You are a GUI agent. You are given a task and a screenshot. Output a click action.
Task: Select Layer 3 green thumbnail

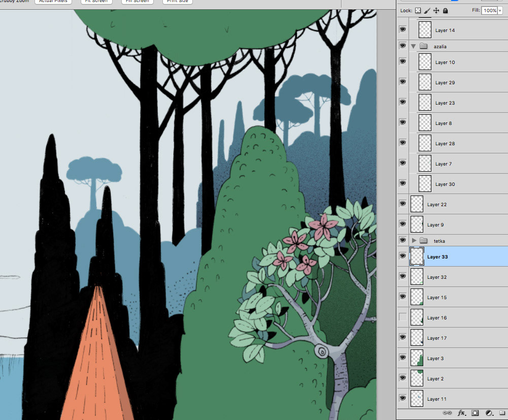pyautogui.click(x=417, y=358)
